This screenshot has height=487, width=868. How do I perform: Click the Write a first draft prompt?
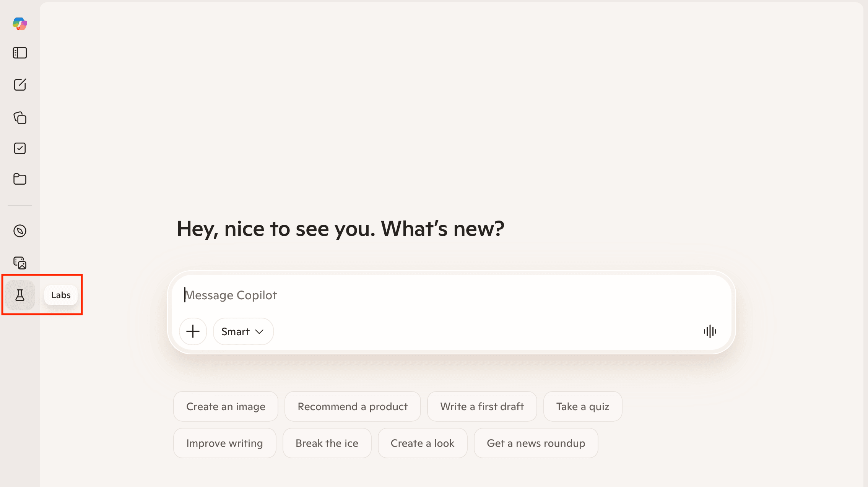(482, 406)
